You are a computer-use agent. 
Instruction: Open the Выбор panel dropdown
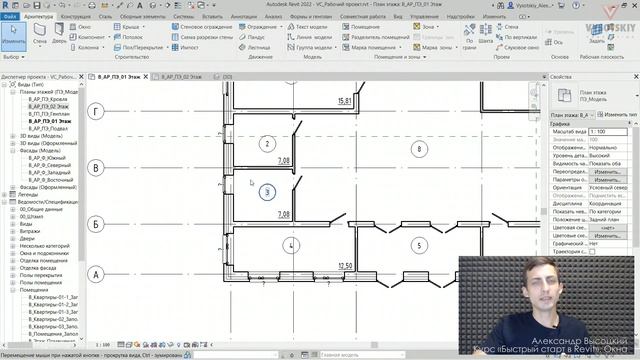click(14, 57)
